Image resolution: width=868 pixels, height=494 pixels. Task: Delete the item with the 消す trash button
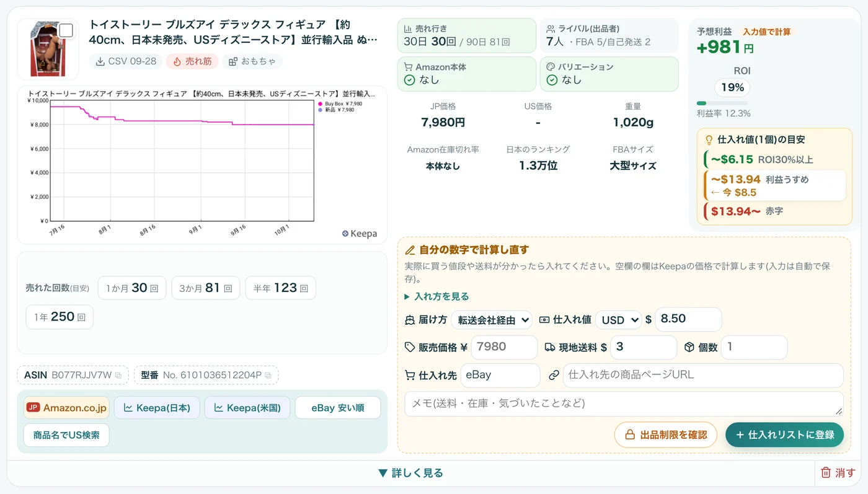(x=838, y=474)
